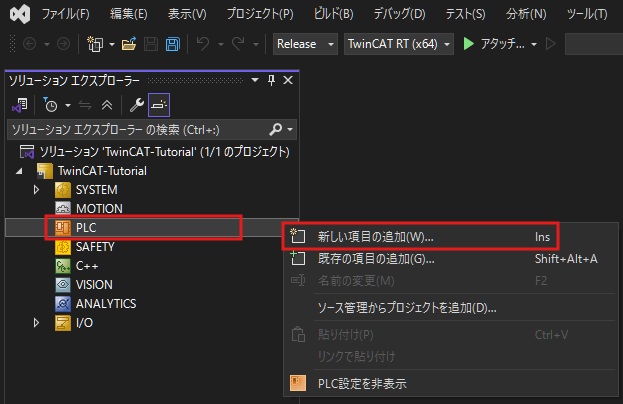Click the Solution Explorer home view icon
This screenshot has width=623, height=404.
(19, 104)
